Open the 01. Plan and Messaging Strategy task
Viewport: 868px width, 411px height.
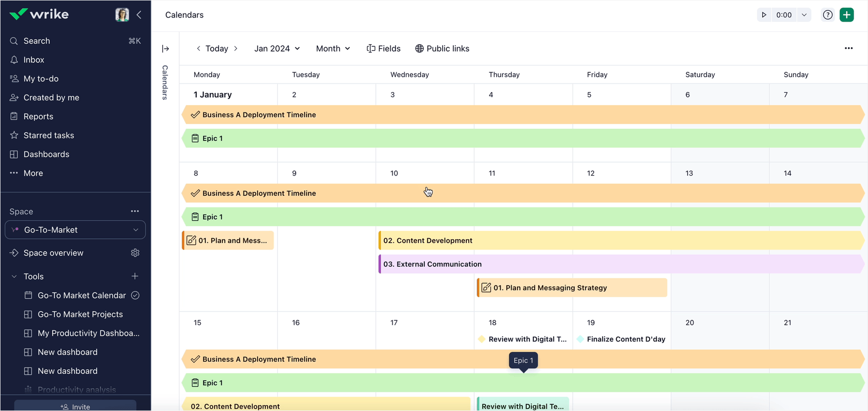point(572,288)
